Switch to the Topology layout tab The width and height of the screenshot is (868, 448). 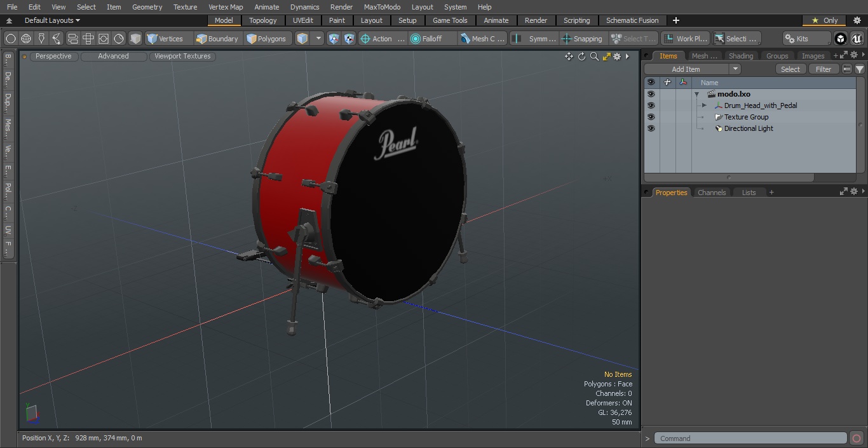pyautogui.click(x=263, y=20)
